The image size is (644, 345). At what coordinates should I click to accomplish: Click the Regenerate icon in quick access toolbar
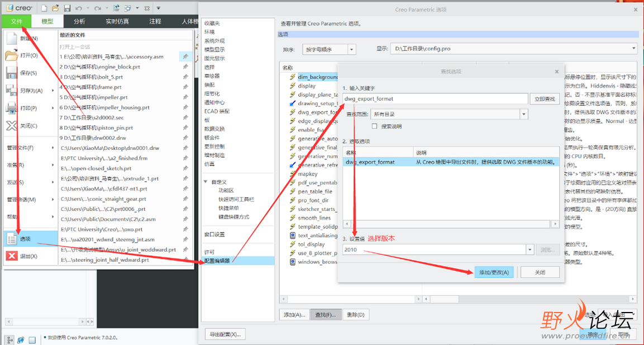coord(116,8)
